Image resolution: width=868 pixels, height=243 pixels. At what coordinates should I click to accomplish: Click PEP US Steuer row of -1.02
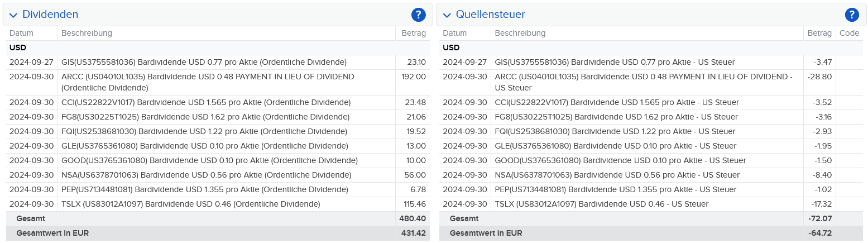click(x=651, y=189)
